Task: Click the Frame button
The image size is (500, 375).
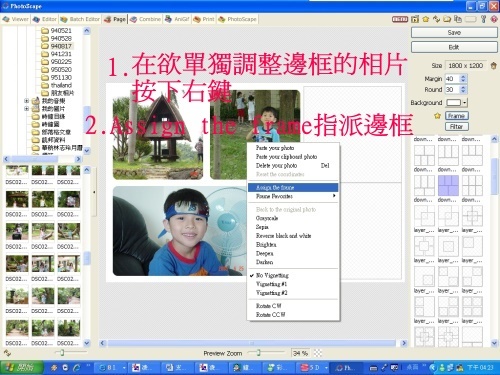Action: (457, 116)
